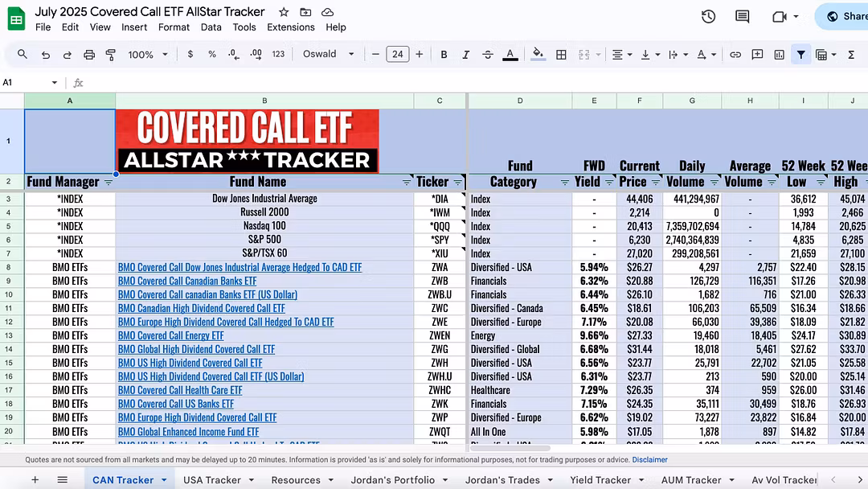Open the zoom level dropdown at 100%
Image resolution: width=868 pixels, height=489 pixels.
pyautogui.click(x=147, y=54)
